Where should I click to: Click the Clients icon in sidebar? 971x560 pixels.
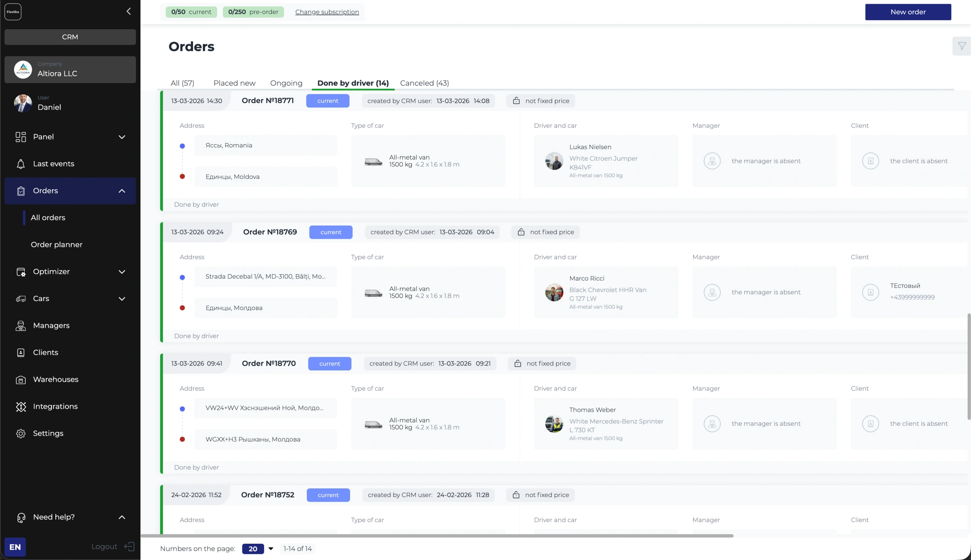(21, 353)
